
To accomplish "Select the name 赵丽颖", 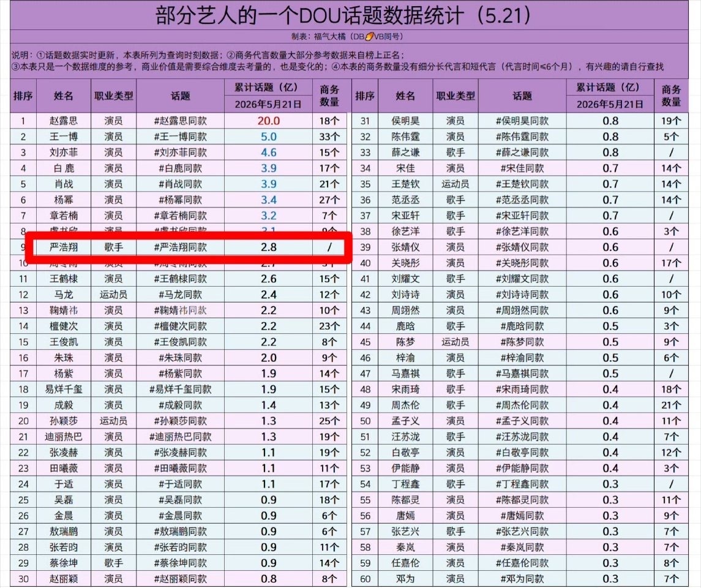I will (64, 579).
